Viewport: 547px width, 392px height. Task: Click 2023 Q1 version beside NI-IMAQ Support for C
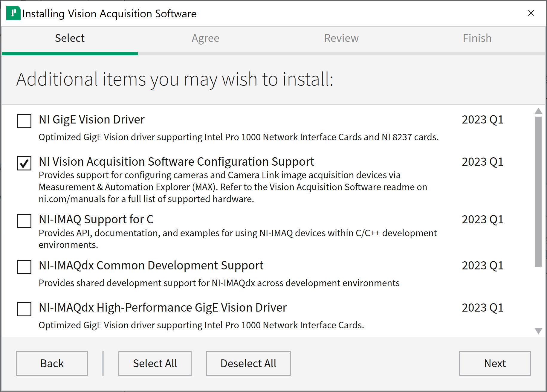tap(482, 220)
